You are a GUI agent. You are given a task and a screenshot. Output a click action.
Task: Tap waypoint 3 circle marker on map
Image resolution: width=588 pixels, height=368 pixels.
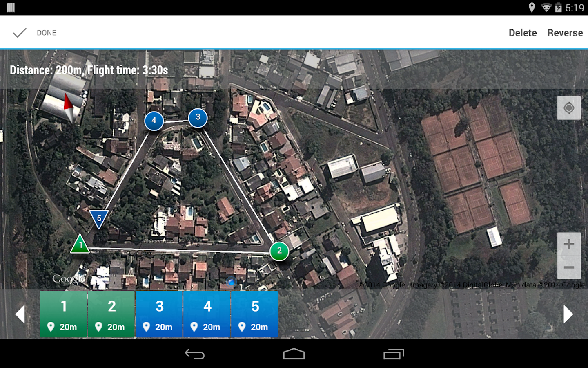[197, 117]
